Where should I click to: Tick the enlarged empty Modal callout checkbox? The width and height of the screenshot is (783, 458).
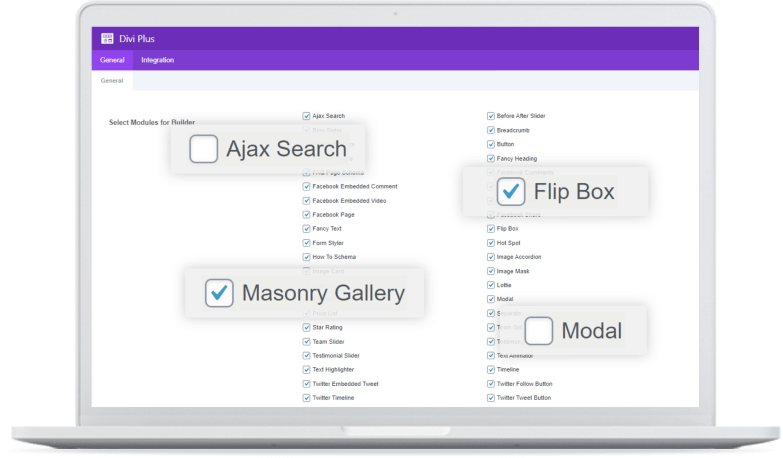(538, 331)
